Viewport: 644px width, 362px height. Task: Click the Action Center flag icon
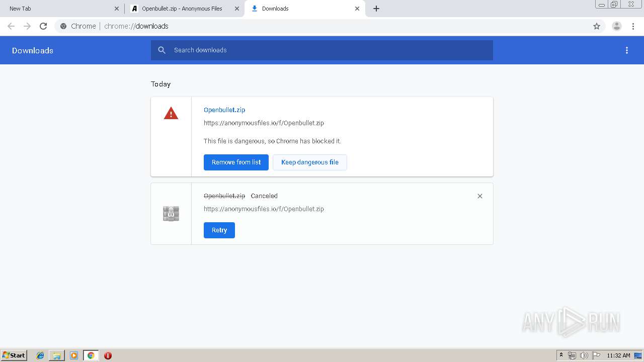596,355
